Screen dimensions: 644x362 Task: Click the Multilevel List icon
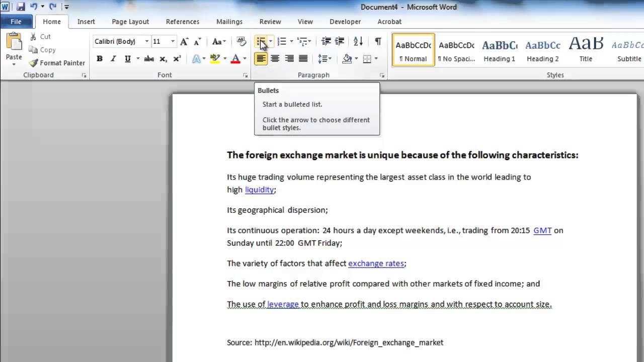coord(302,42)
